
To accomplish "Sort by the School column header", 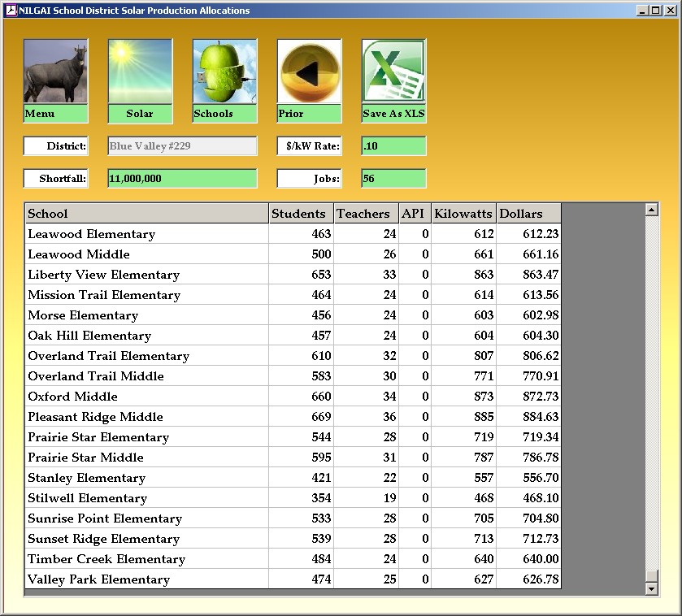I will pos(146,214).
